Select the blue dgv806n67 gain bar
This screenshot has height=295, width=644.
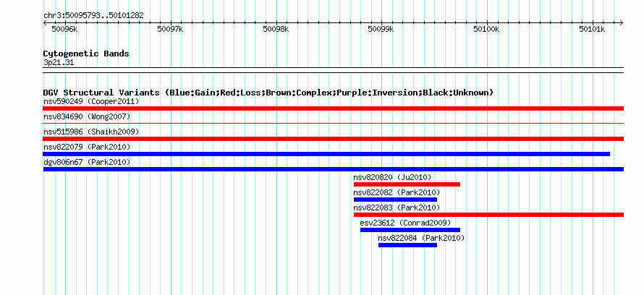point(333,169)
